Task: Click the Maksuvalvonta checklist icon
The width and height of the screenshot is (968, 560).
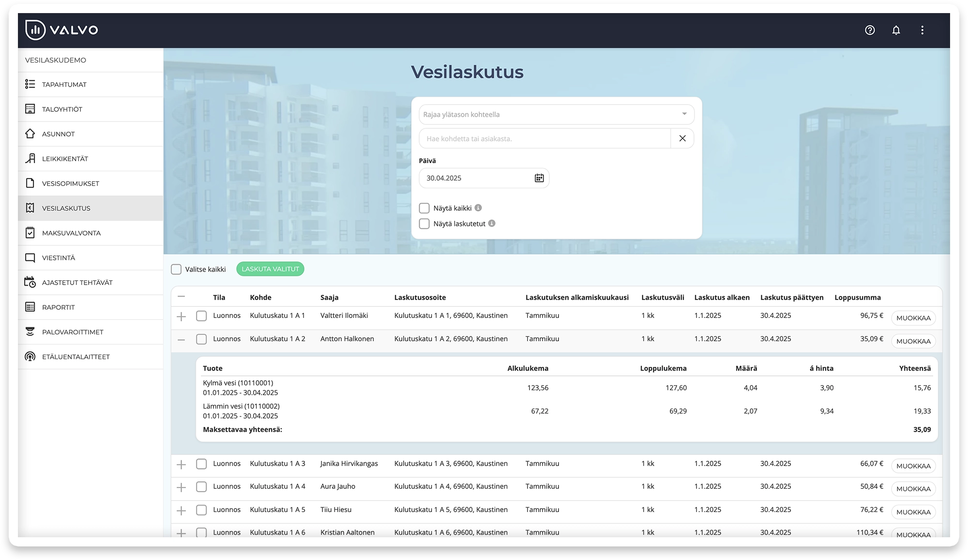Action: [x=30, y=233]
